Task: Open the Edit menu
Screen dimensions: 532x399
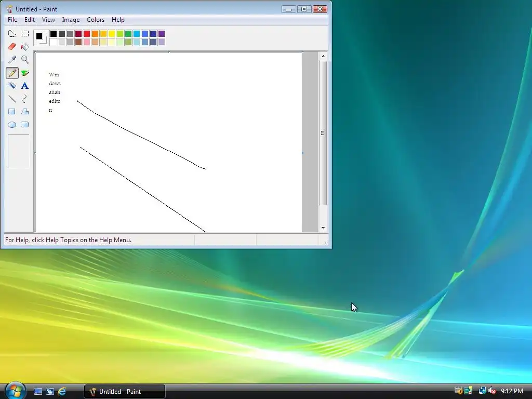Action: (x=30, y=20)
